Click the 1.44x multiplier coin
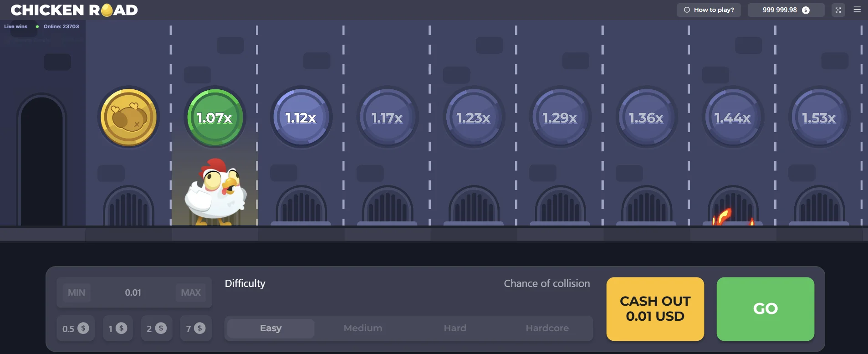Image resolution: width=868 pixels, height=354 pixels. pos(733,118)
